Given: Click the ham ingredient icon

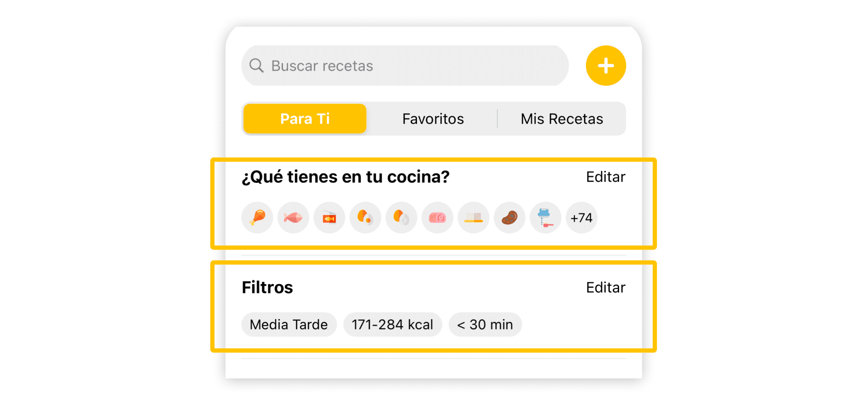Looking at the screenshot, I should [x=437, y=218].
